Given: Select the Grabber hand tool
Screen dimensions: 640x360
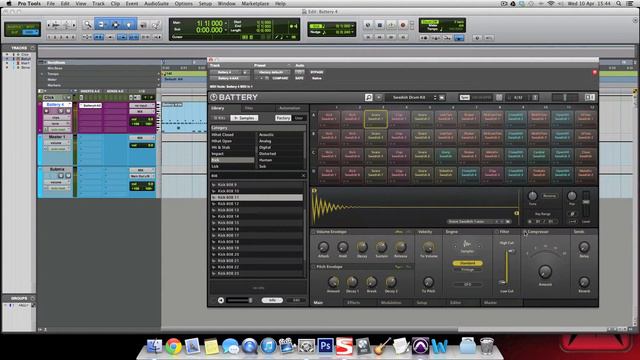Looking at the screenshot, I should pos(129,25).
